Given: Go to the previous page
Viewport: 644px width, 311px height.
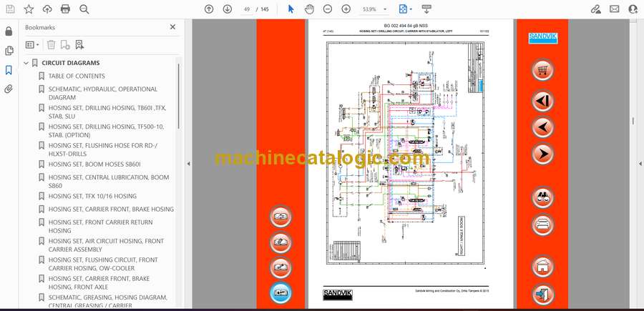Looking at the screenshot, I should pos(209,9).
